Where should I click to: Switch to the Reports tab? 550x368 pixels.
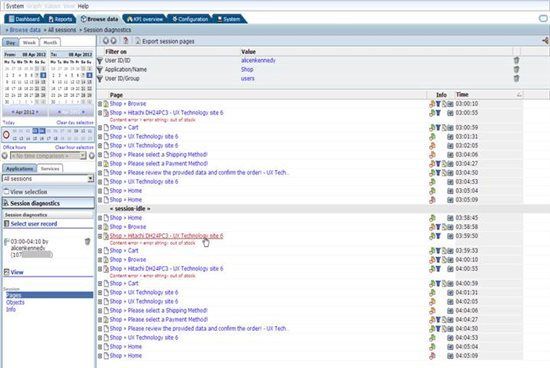coord(60,19)
